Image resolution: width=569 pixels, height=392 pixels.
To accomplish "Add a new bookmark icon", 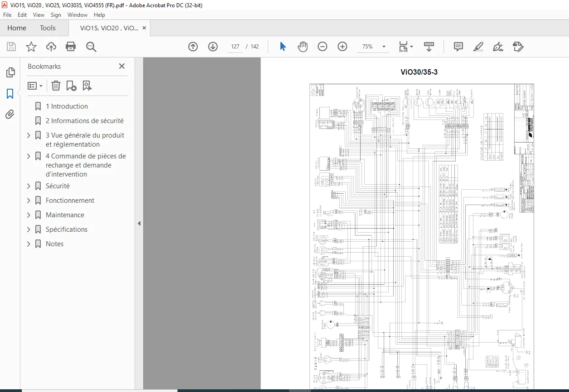I will coord(71,86).
